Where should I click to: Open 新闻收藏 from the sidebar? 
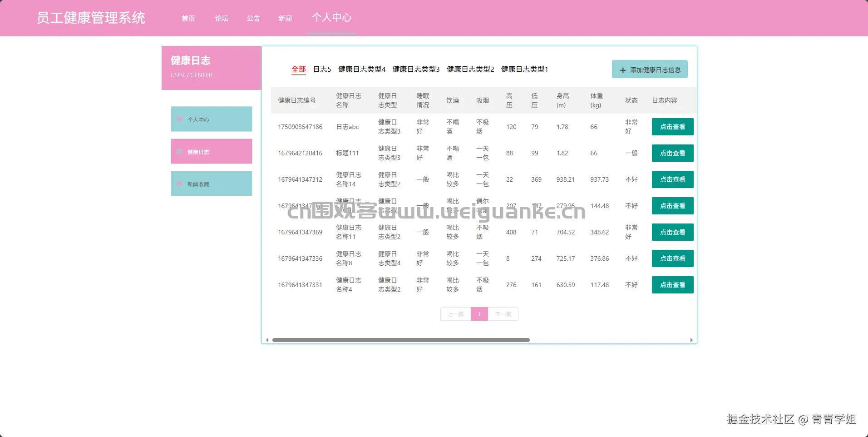[x=211, y=184]
